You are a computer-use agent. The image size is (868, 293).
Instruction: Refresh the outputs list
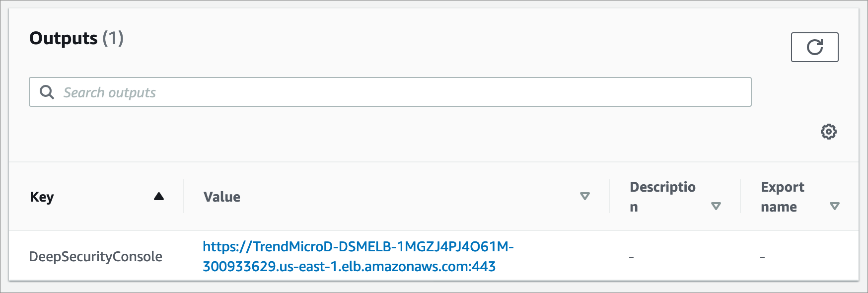click(x=814, y=47)
